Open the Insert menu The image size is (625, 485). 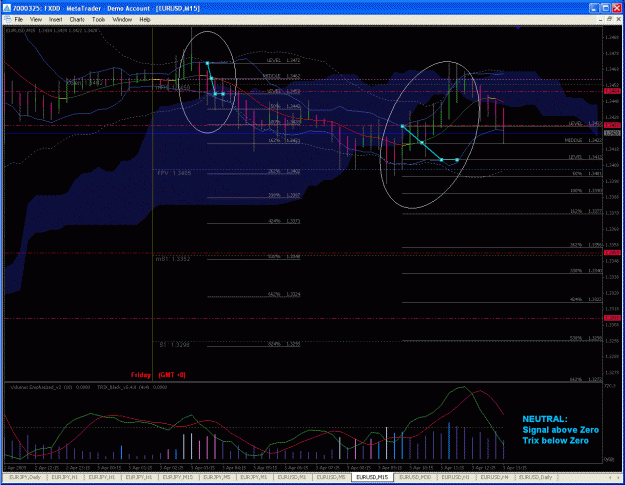[55, 20]
